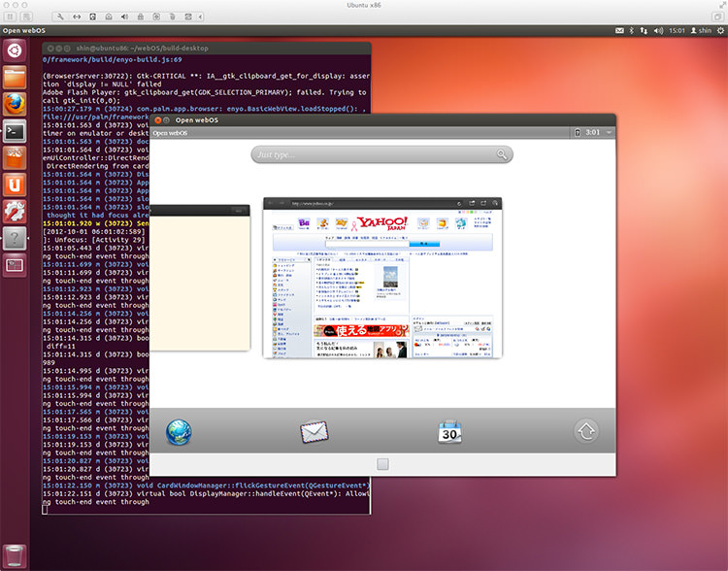Open the shin user menu
This screenshot has width=728, height=571.
[701, 31]
